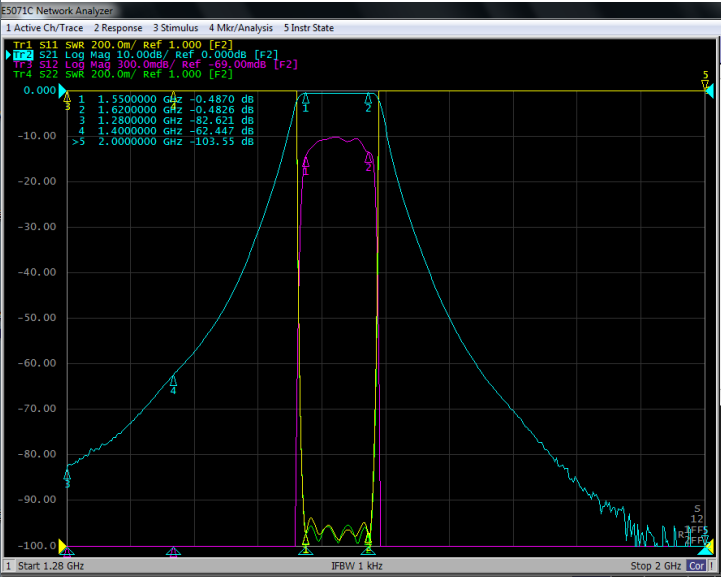Click the Stop 2 GHz field

tap(656, 566)
